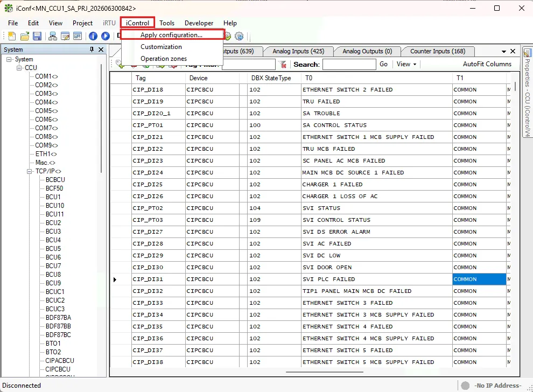Collapse the CCU tree node
The image size is (533, 392).
(x=19, y=68)
